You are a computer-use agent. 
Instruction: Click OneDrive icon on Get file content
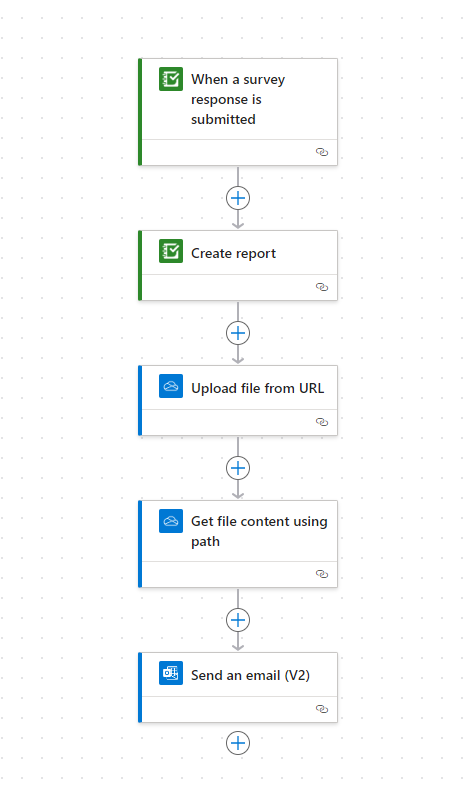(171, 521)
